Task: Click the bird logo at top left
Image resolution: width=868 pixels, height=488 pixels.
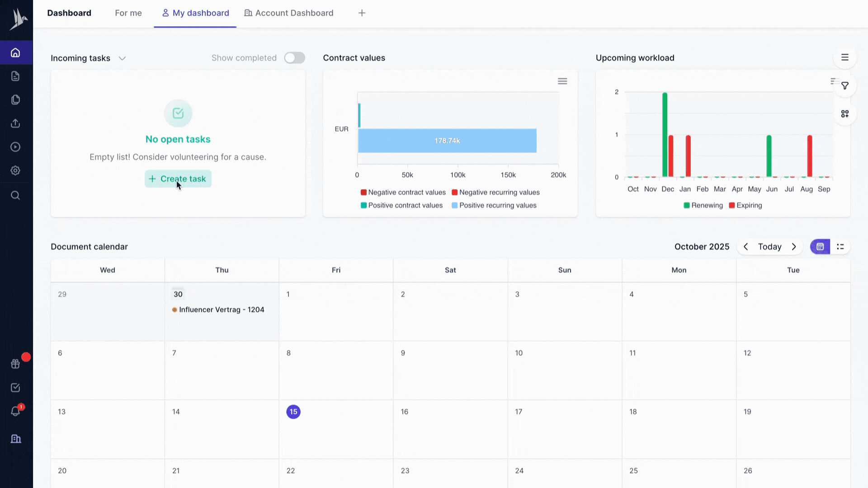Action: click(18, 19)
